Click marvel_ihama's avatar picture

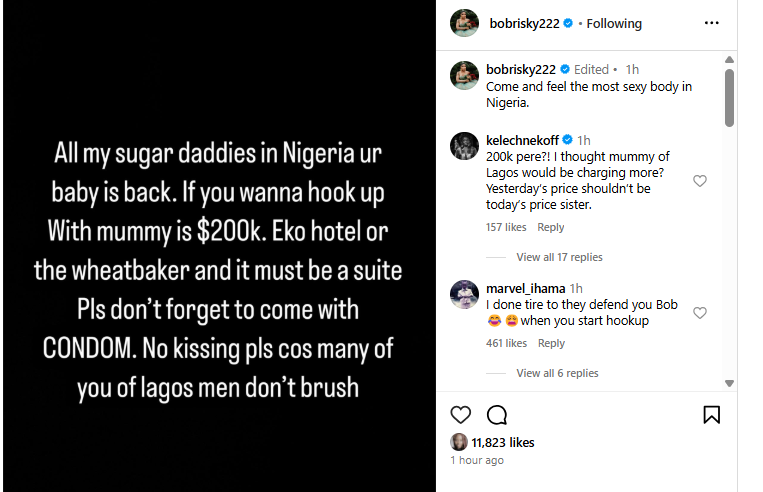[464, 294]
